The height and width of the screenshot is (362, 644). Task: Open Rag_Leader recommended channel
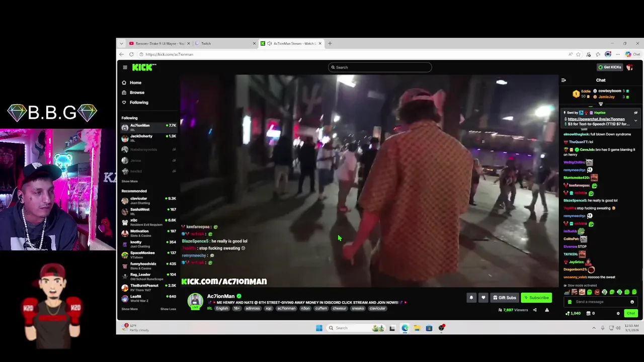pos(148,276)
